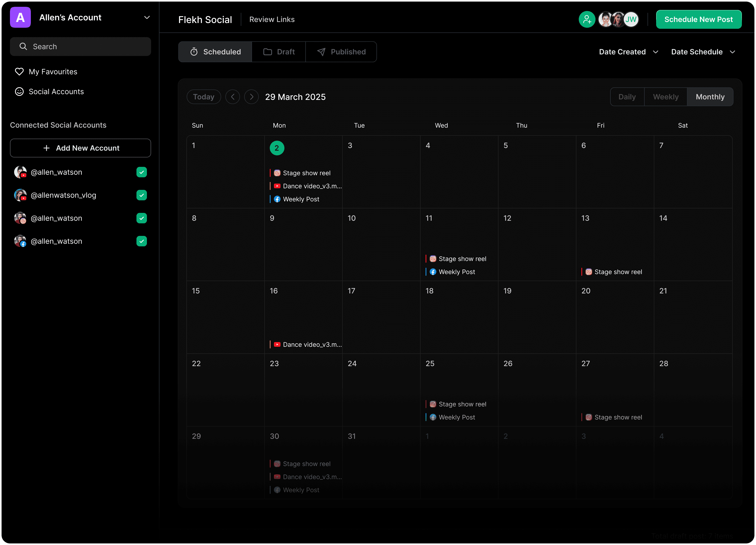Switch to Weekly calendar view
This screenshot has height=545, width=756.
coord(665,97)
